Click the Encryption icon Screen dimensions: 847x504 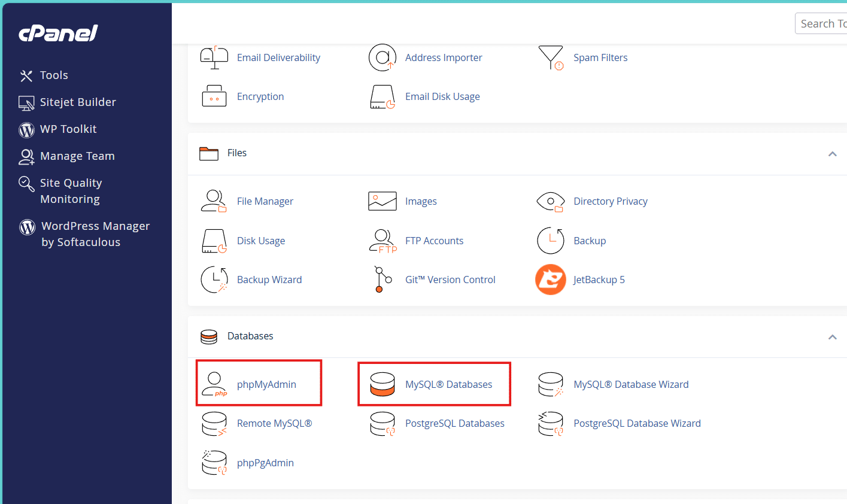point(214,96)
